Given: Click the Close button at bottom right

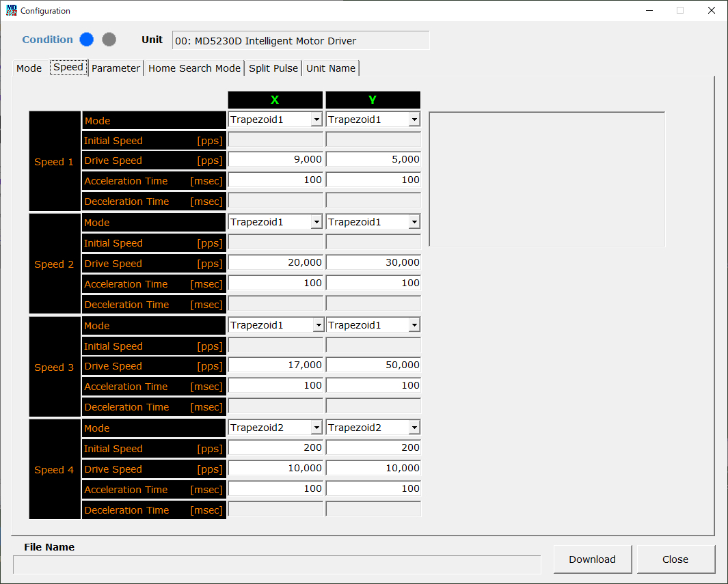Looking at the screenshot, I should (x=675, y=559).
